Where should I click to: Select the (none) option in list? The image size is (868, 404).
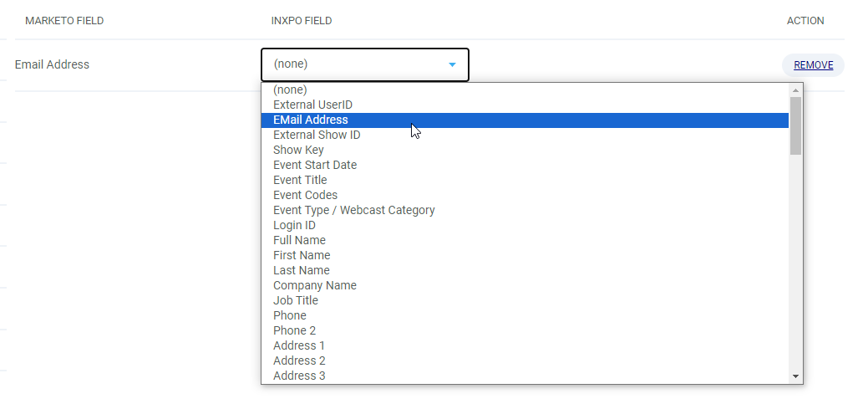(x=525, y=89)
